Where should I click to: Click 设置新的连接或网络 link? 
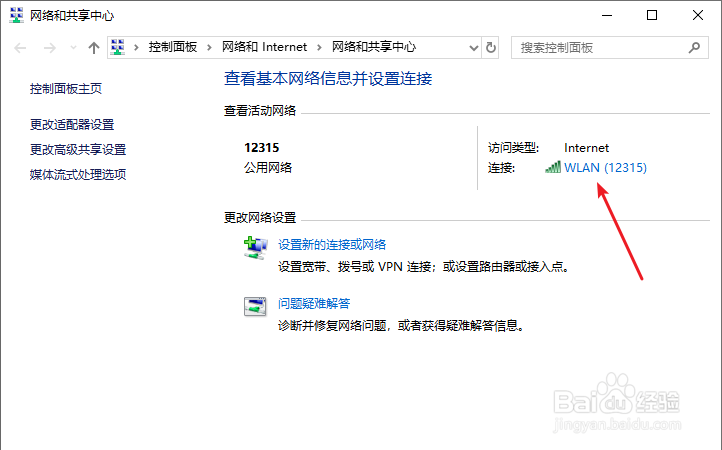coord(332,245)
